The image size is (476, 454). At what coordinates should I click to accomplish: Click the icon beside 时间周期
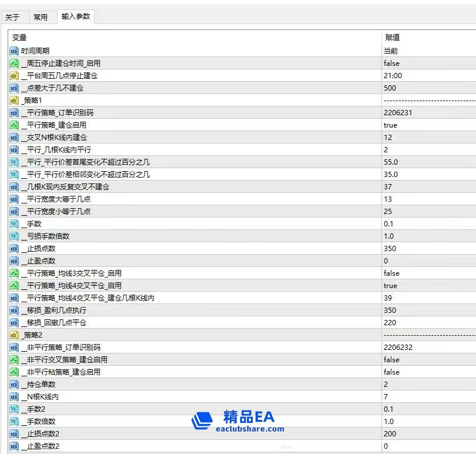14,51
